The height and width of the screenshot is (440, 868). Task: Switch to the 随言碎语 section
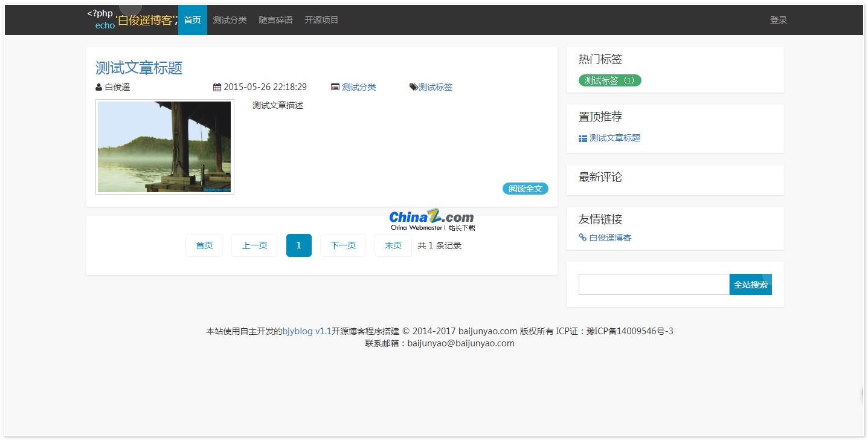(275, 19)
